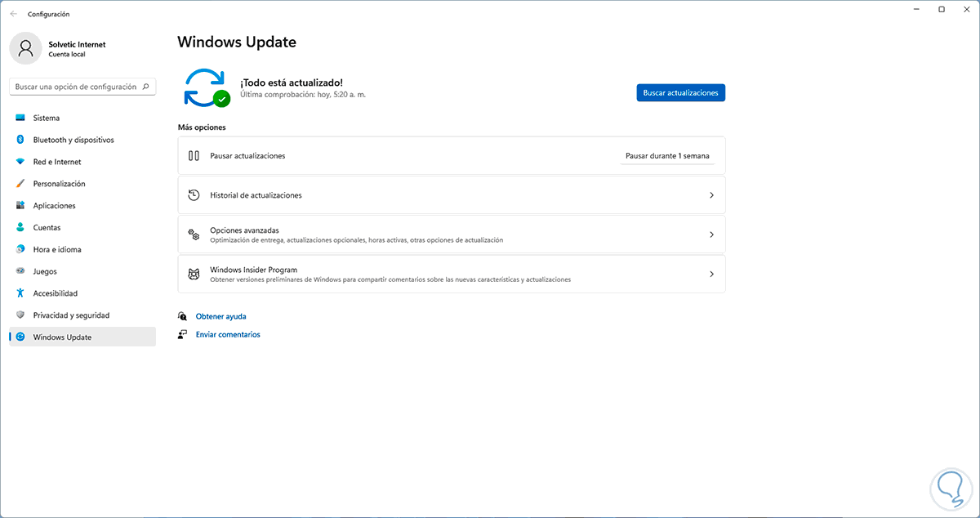Open Hora e idioma settings
The image size is (980, 518).
click(x=82, y=249)
